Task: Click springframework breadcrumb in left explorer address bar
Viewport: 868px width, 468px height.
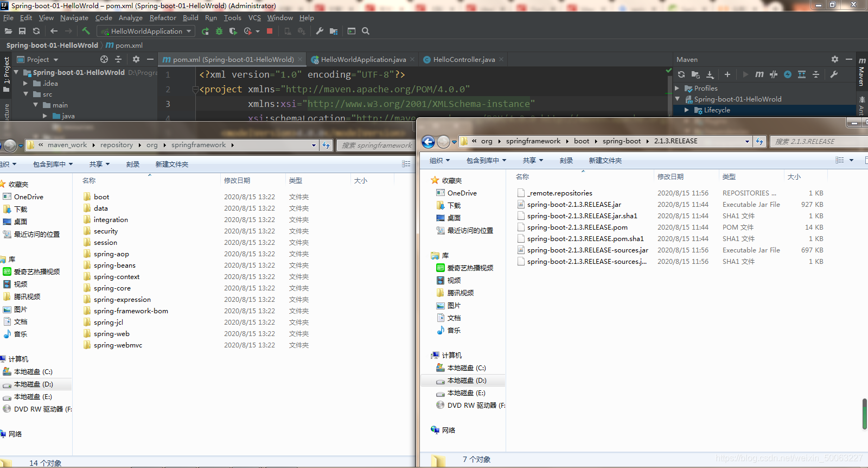Action: pyautogui.click(x=199, y=145)
